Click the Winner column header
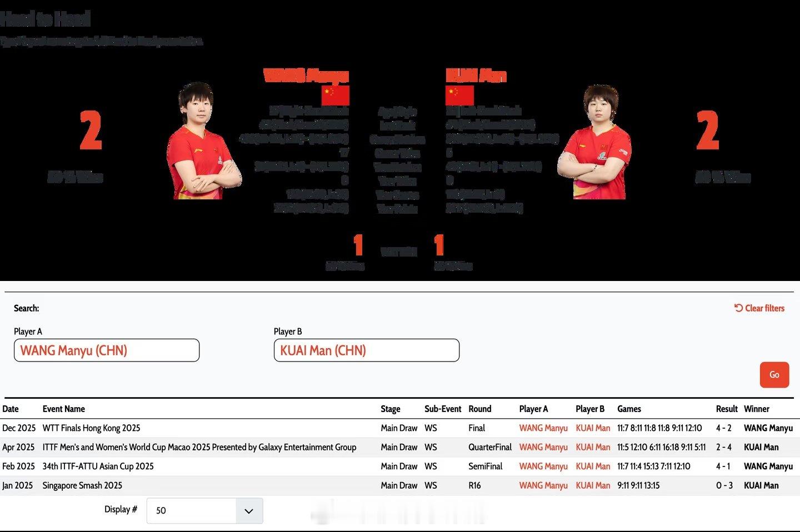Screen dimensions: 800x532 click(757, 409)
